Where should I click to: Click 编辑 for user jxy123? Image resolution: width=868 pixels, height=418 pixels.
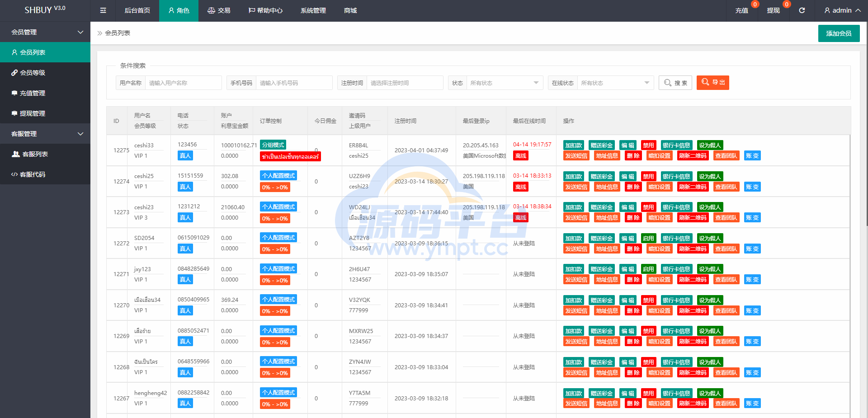tap(627, 269)
